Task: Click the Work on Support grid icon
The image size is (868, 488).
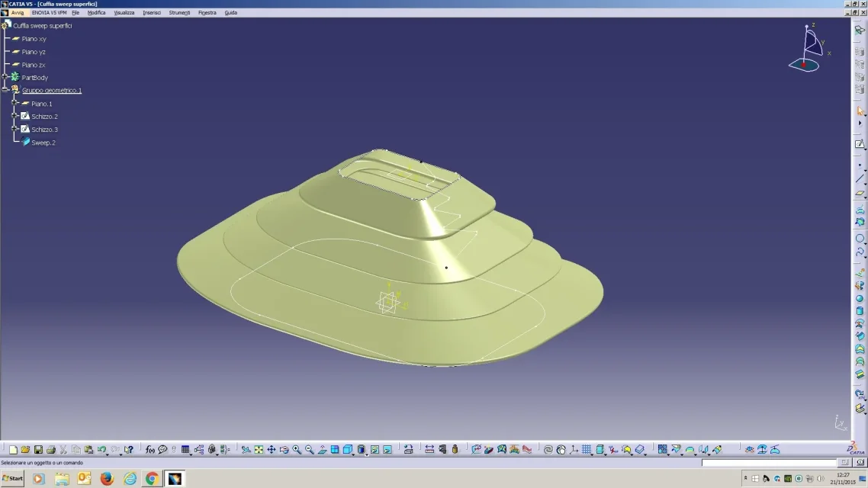Action: 587,450
